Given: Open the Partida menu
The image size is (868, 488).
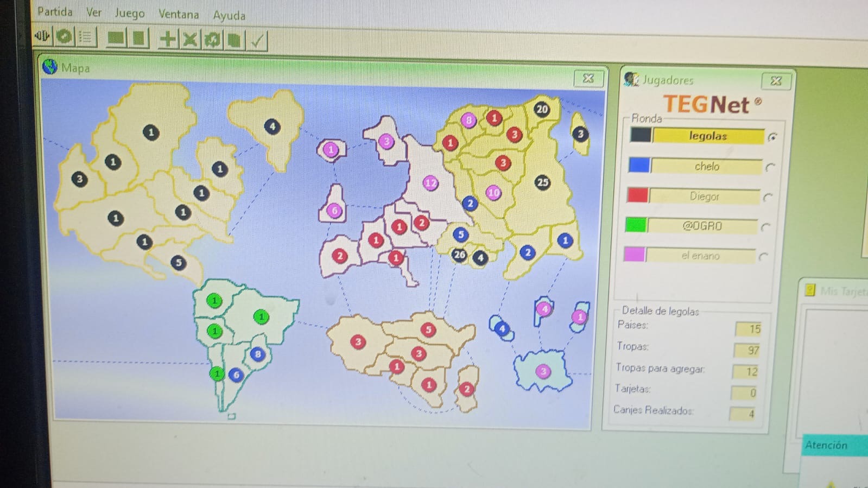Looking at the screenshot, I should 55,11.
